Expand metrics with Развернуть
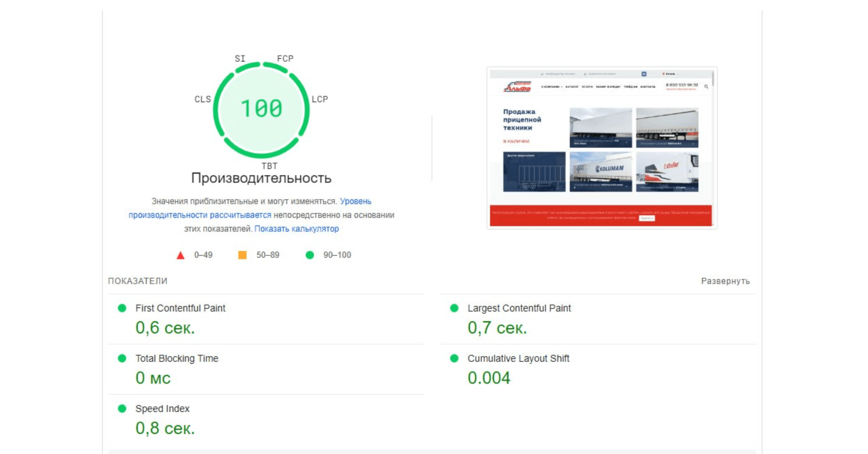The image size is (868, 454). coord(725,281)
